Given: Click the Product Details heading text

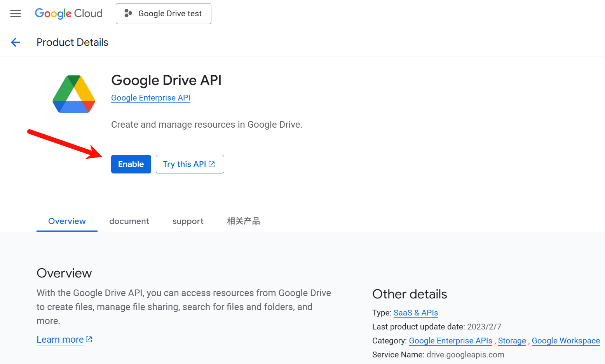Looking at the screenshot, I should (72, 42).
